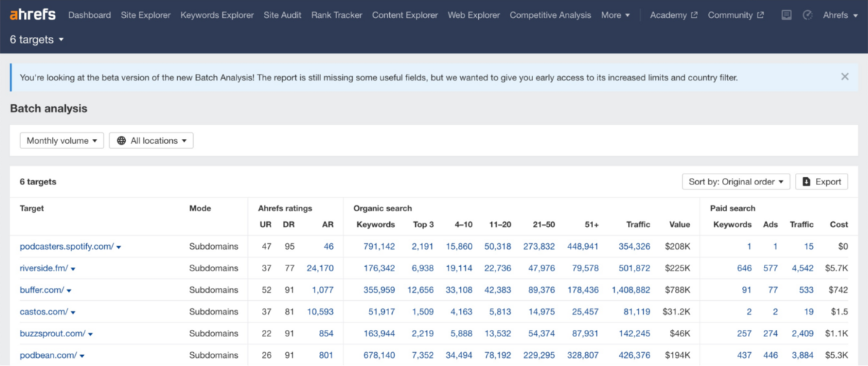
Task: Click buzzsprout.com paid keywords 257
Action: point(744,333)
